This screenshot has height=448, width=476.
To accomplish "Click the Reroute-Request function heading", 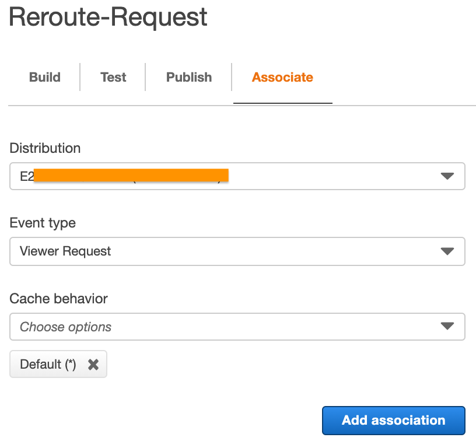I will click(x=108, y=17).
